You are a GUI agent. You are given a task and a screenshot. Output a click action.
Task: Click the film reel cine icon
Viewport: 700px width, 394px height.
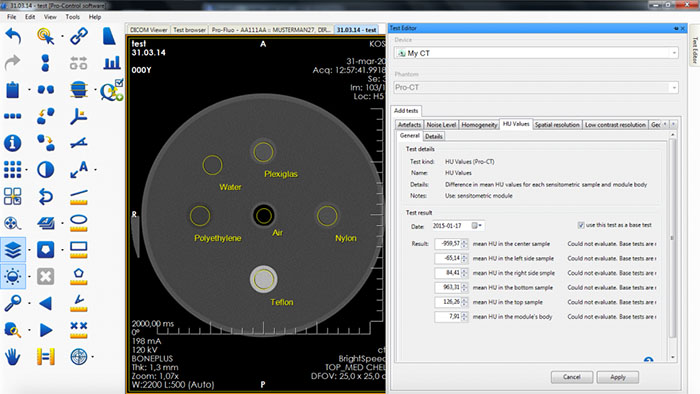coord(12,223)
